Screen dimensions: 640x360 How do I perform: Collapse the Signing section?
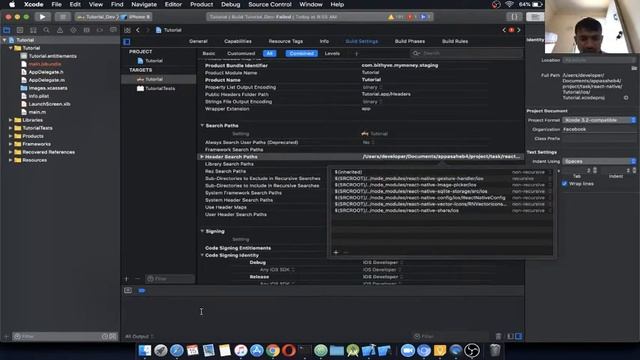click(202, 231)
